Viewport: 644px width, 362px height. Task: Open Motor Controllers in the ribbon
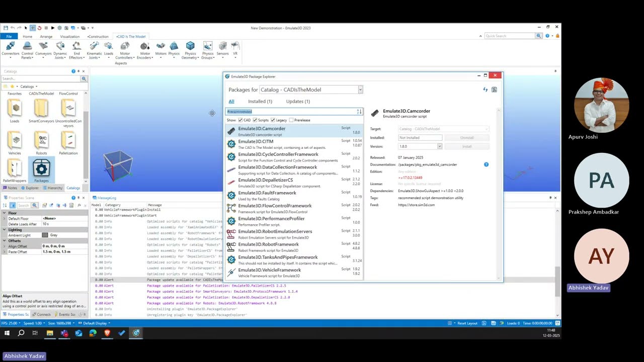125,50
